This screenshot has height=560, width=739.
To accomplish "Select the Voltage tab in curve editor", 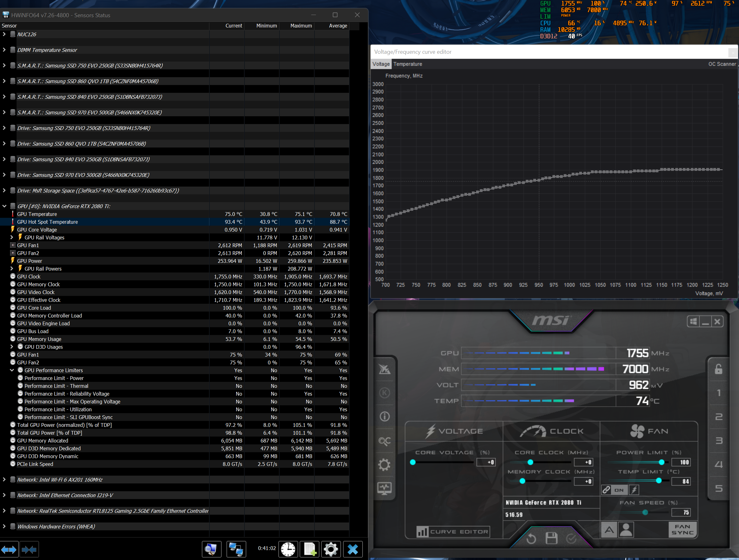I will pos(381,64).
